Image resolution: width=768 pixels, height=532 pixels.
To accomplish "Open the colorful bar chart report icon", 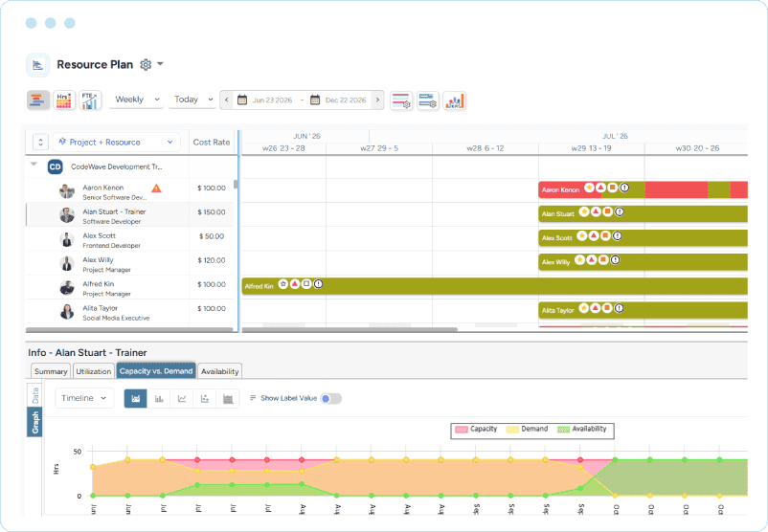I will point(454,100).
